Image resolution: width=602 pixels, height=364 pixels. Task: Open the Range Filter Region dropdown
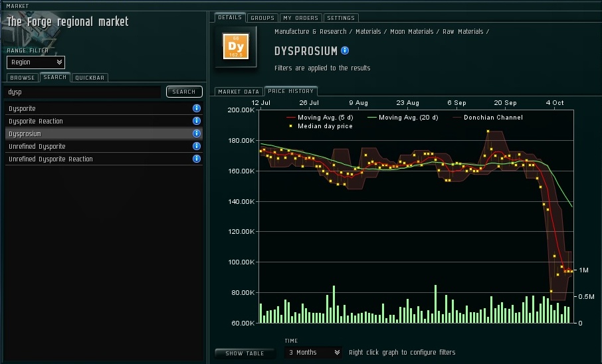(x=36, y=62)
